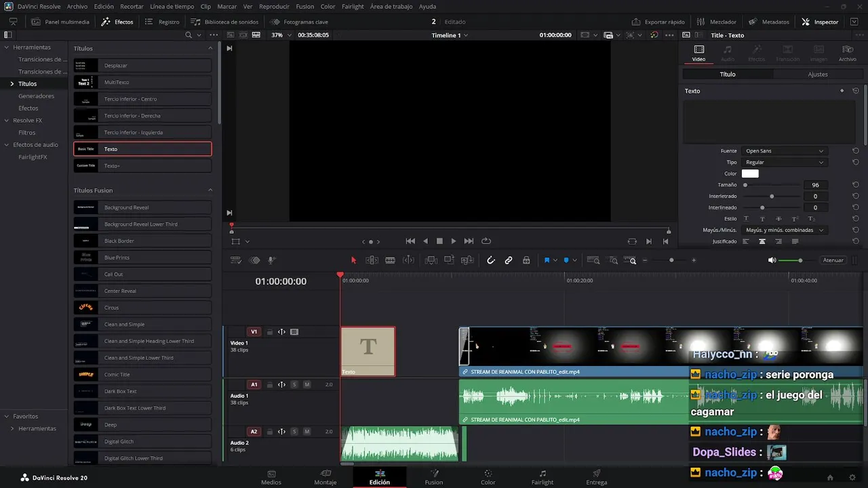868x488 pixels.
Task: Open the Exportar rápido button
Action: point(658,22)
